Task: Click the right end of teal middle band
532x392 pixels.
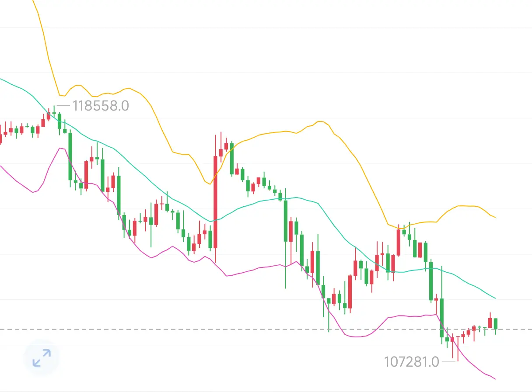Action: point(494,298)
